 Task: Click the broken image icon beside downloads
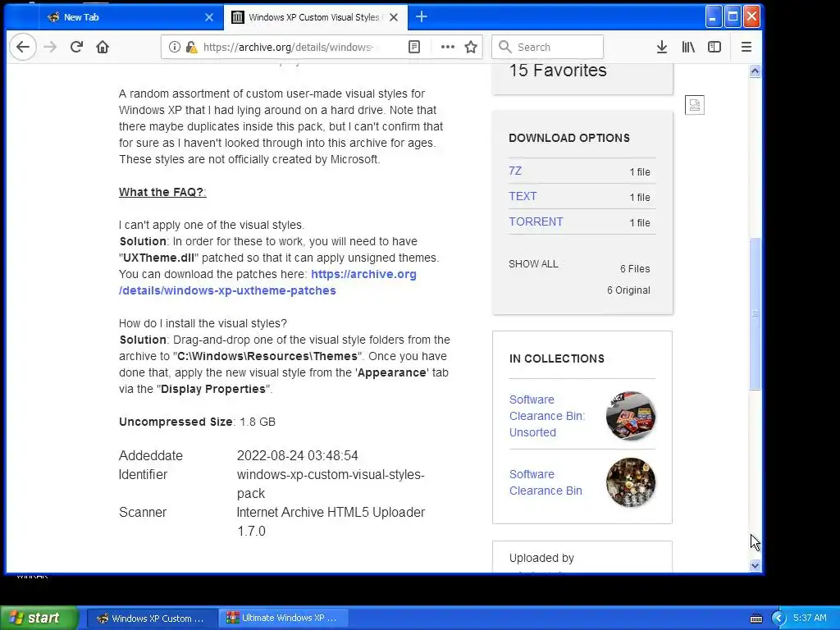coord(694,105)
